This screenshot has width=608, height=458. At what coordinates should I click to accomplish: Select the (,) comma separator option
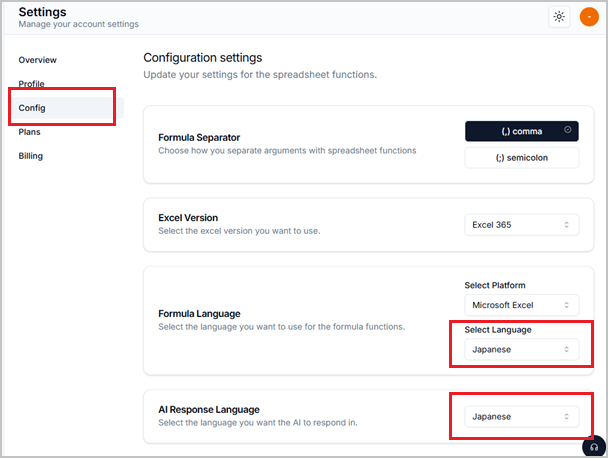tap(522, 131)
